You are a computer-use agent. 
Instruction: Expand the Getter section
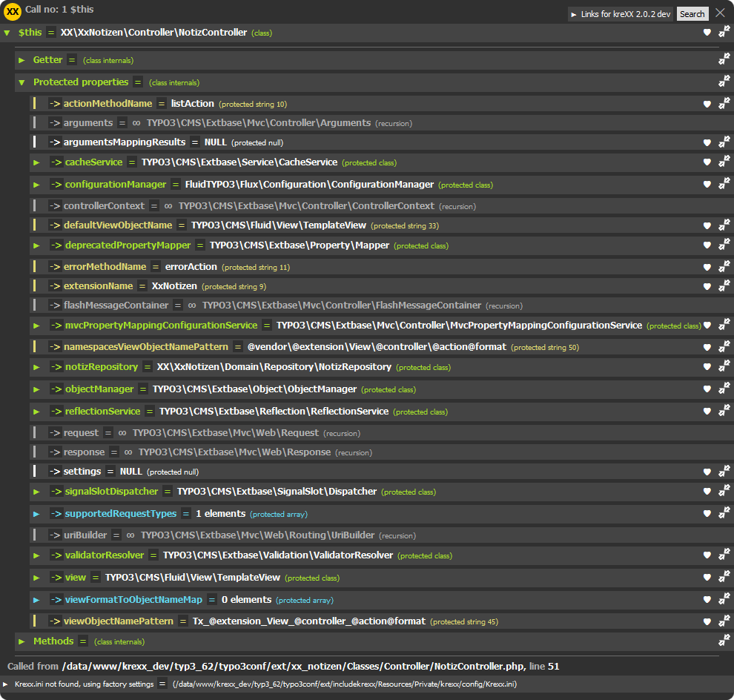click(x=22, y=60)
